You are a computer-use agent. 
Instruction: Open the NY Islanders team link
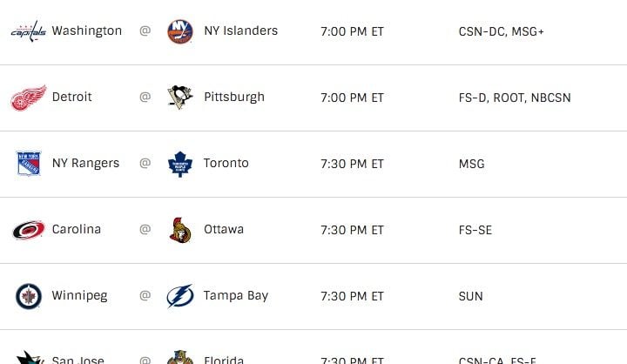pos(240,30)
